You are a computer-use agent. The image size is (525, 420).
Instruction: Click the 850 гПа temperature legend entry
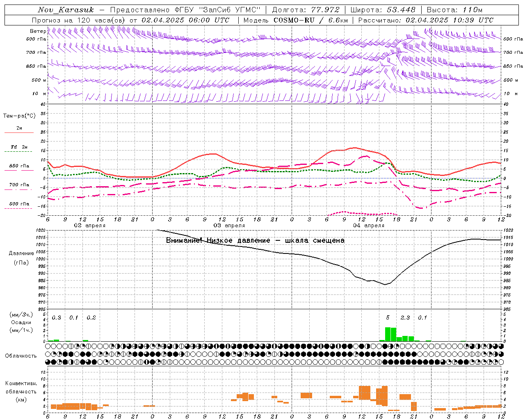(x=19, y=166)
